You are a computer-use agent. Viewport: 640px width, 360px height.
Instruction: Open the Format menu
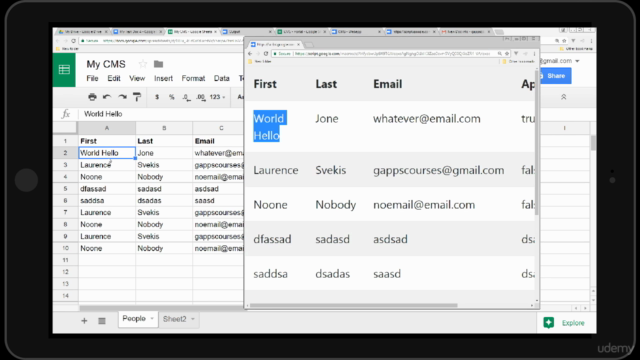point(193,78)
